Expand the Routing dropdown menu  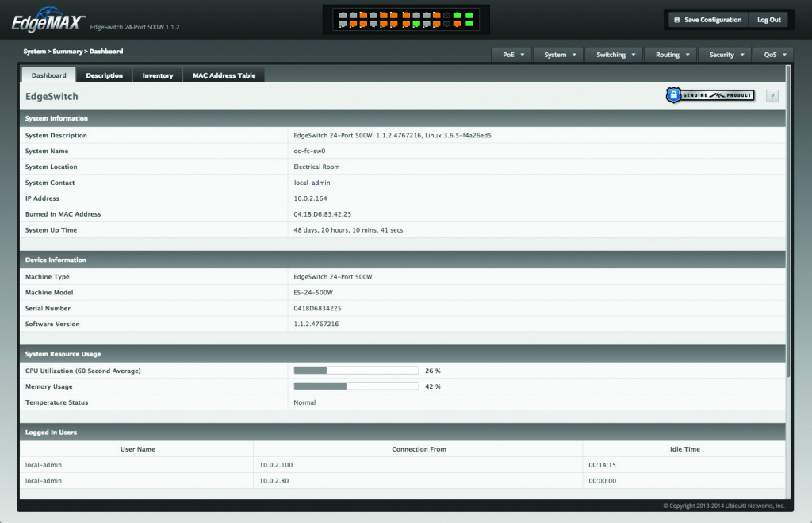click(671, 55)
